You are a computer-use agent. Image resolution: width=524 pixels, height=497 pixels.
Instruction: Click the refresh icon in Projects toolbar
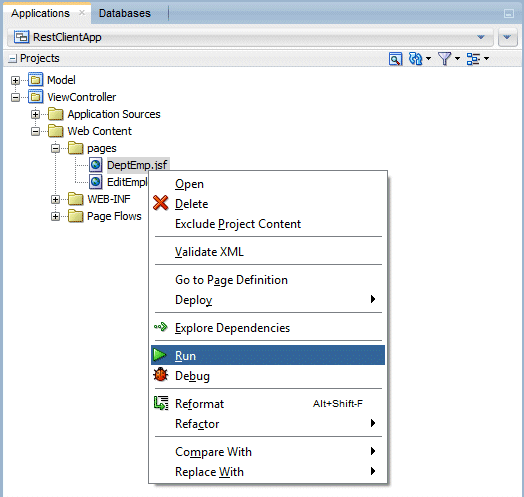point(415,59)
